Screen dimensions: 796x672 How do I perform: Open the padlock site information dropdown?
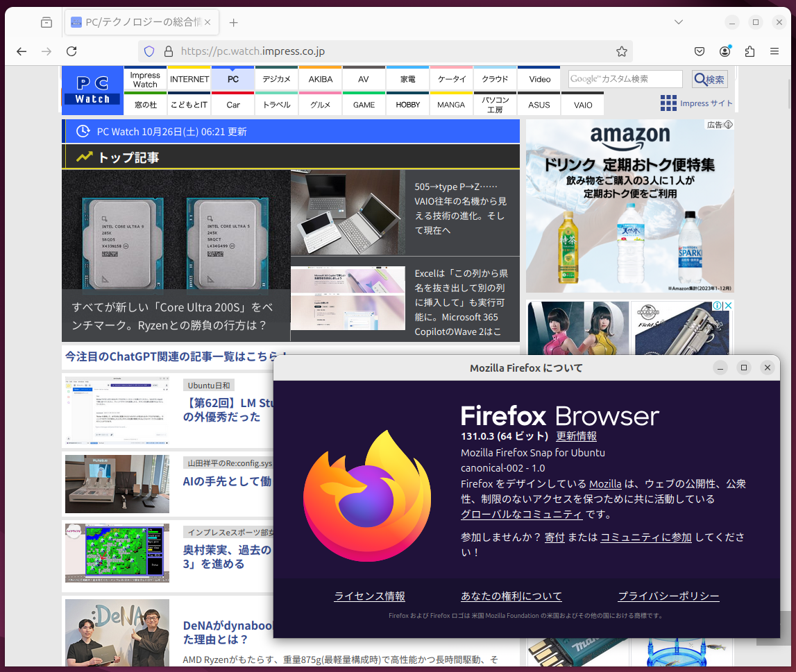tap(168, 51)
